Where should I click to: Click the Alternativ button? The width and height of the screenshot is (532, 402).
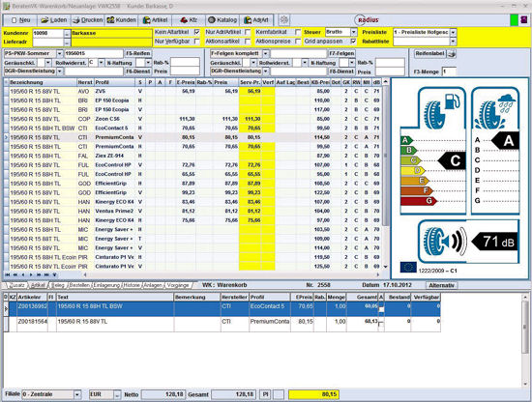click(441, 285)
